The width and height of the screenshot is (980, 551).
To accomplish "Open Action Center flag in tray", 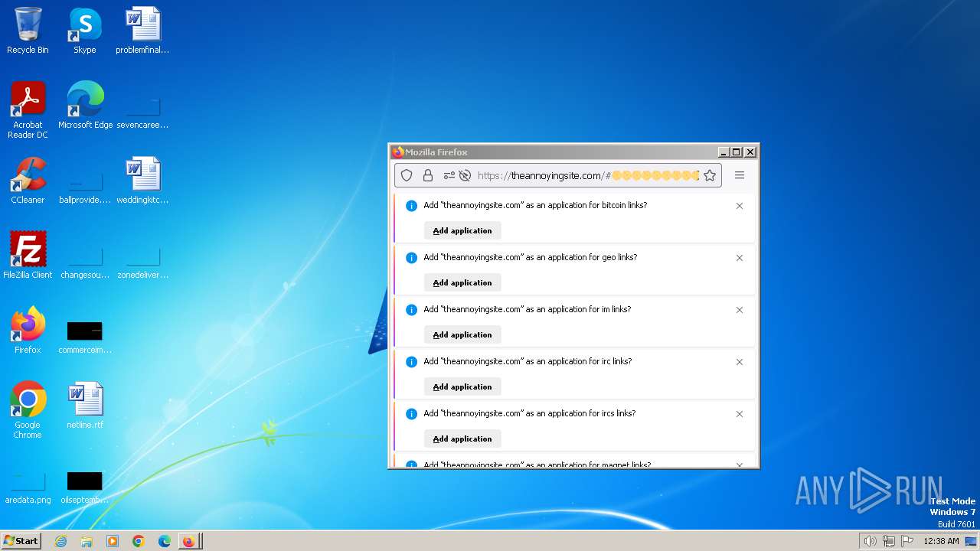I will [907, 541].
